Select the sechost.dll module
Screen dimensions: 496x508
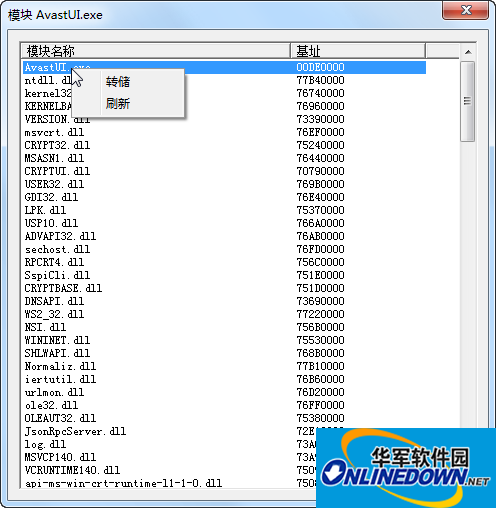tap(57, 249)
